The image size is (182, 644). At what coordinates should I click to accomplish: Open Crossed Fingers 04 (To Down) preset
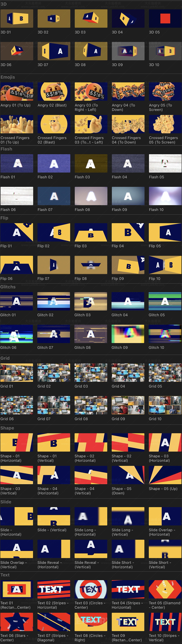[x=128, y=124]
